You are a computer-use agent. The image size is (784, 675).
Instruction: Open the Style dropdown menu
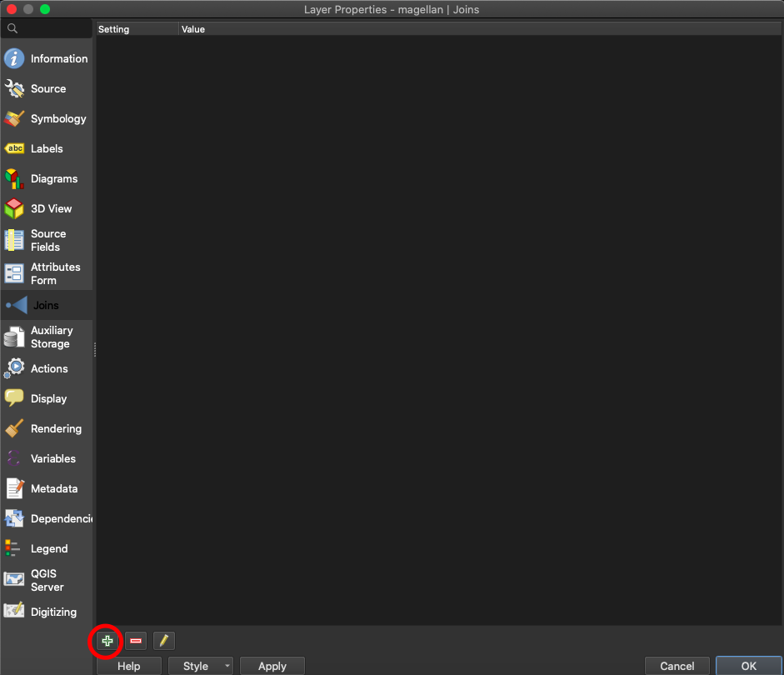coord(201,666)
